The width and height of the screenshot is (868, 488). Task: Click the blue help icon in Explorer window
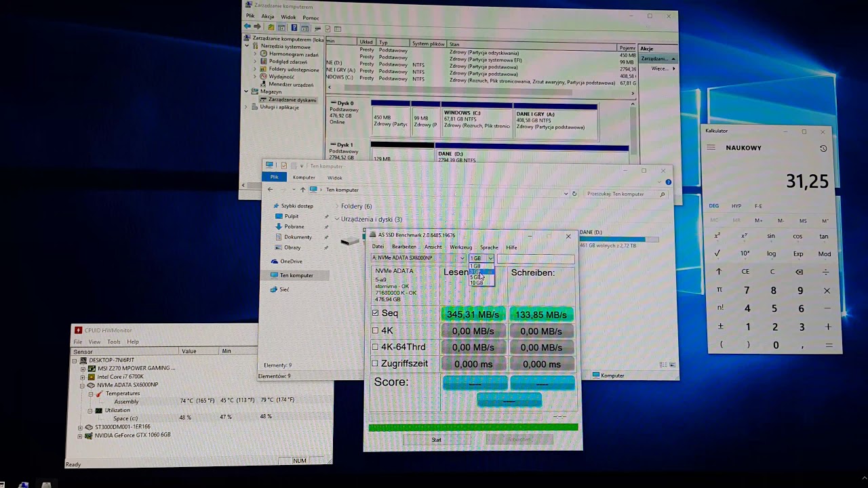click(668, 182)
